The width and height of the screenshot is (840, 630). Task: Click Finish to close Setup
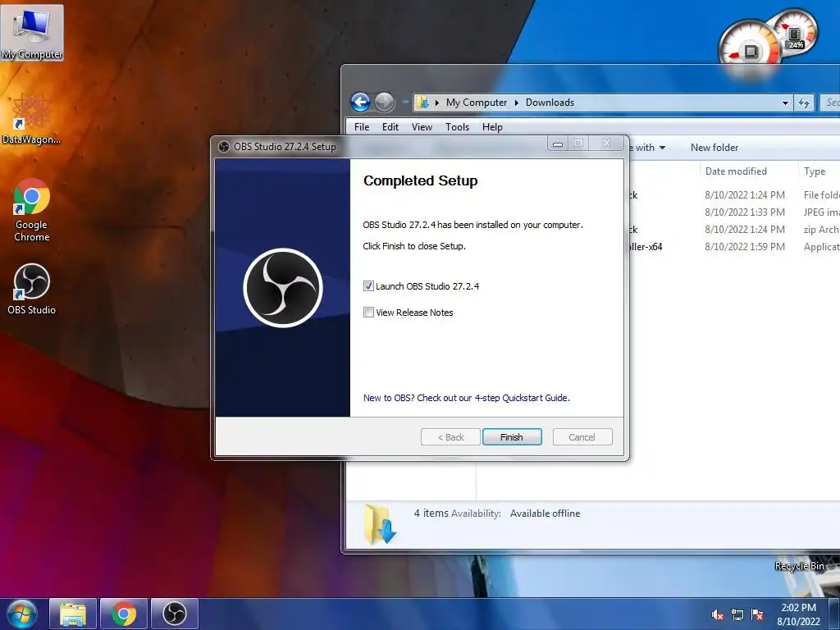point(512,437)
